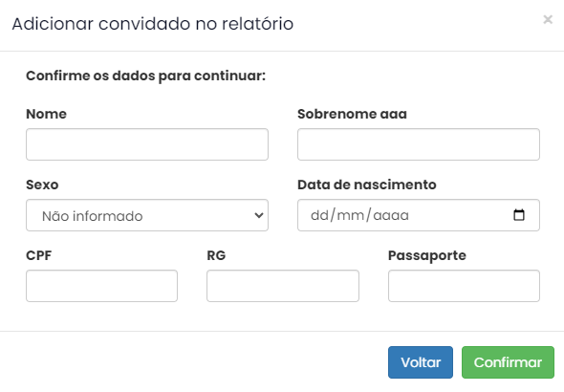Focus the Nome text field

click(x=147, y=144)
